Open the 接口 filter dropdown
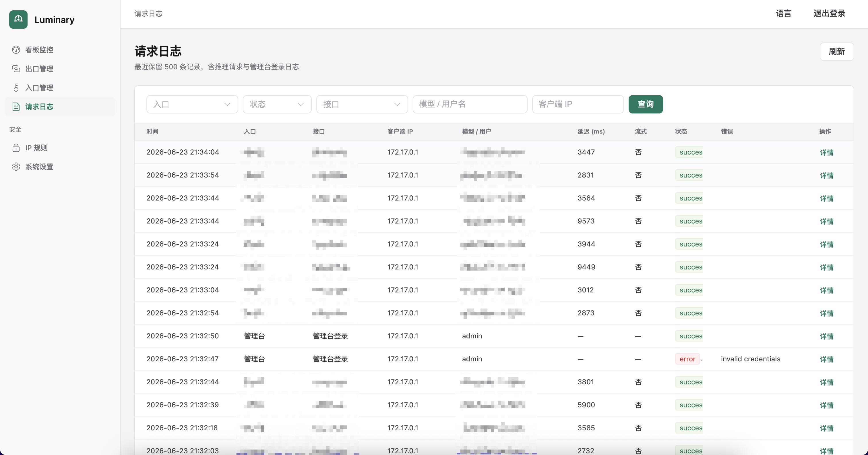Screen dimensions: 868x455 tap(362, 104)
